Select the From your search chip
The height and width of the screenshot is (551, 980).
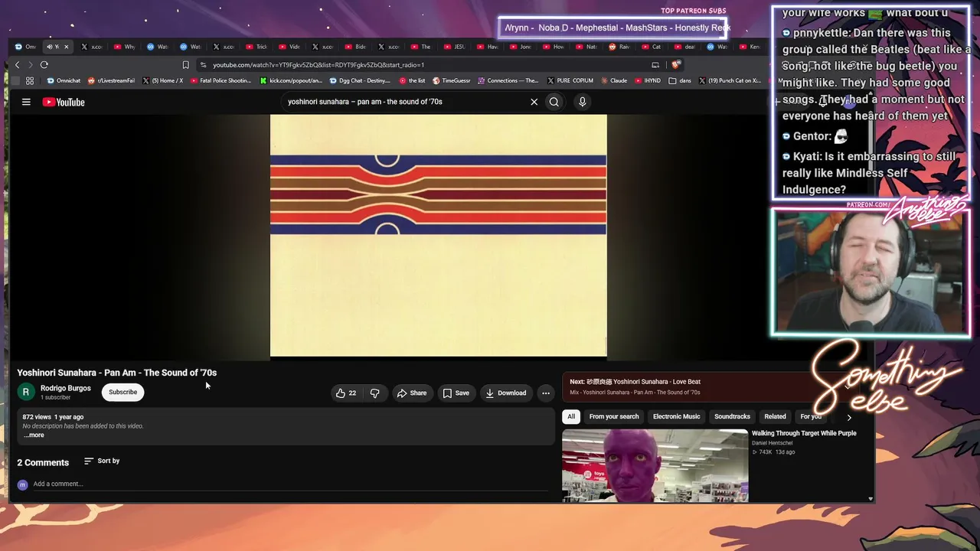coord(614,416)
